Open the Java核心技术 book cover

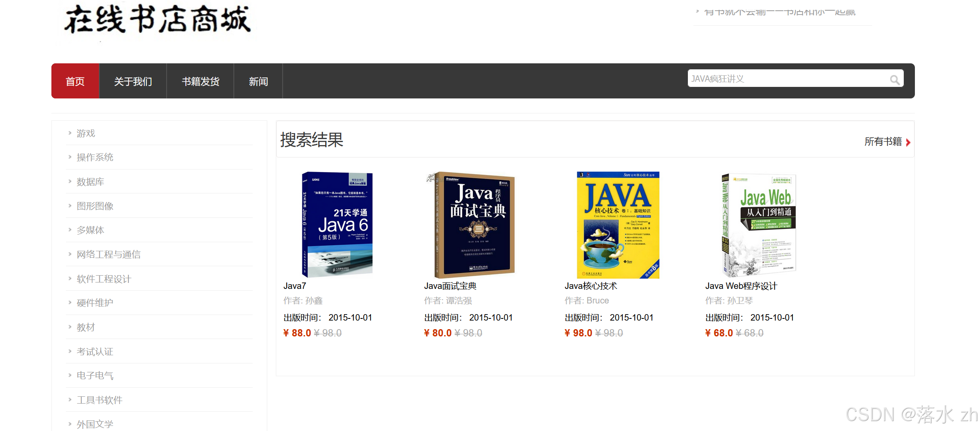coord(618,225)
